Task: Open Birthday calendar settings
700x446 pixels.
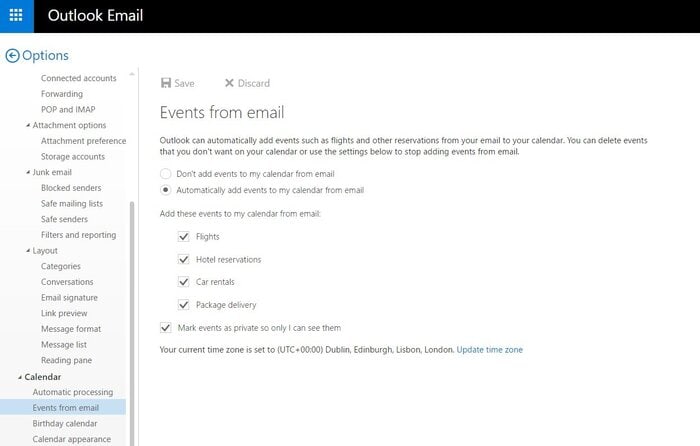Action: [x=65, y=423]
